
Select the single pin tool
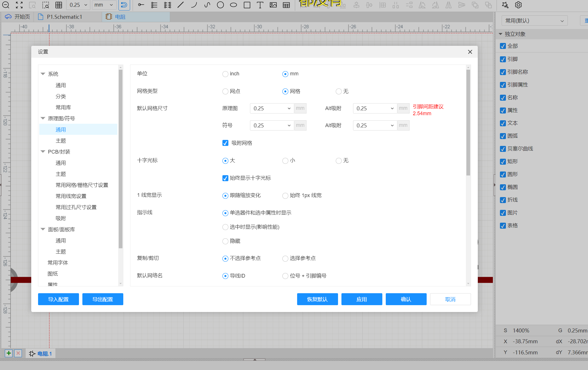point(141,5)
